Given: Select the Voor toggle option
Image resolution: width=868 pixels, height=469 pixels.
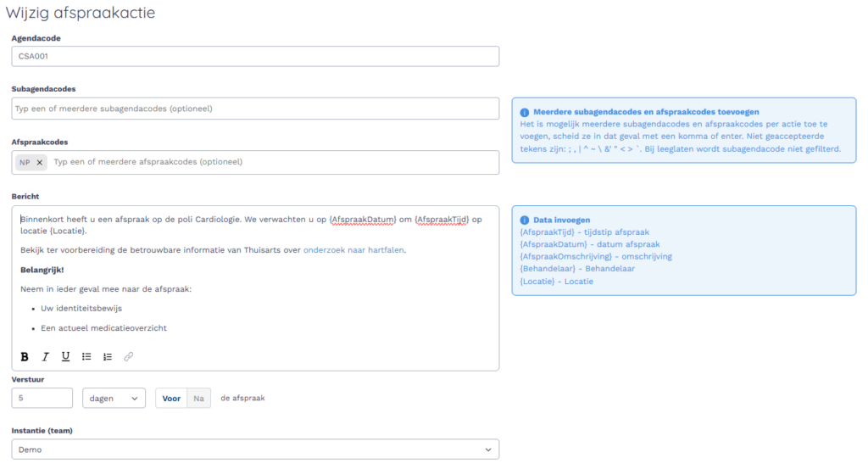Looking at the screenshot, I should (x=171, y=398).
